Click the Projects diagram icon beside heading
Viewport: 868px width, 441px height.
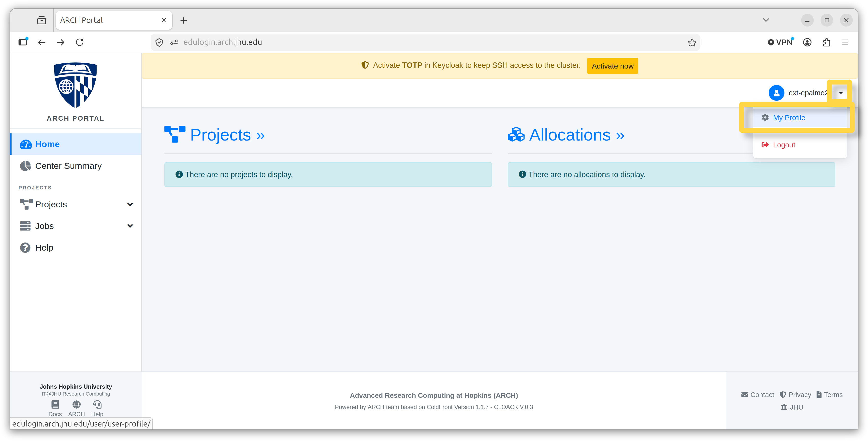pos(174,134)
